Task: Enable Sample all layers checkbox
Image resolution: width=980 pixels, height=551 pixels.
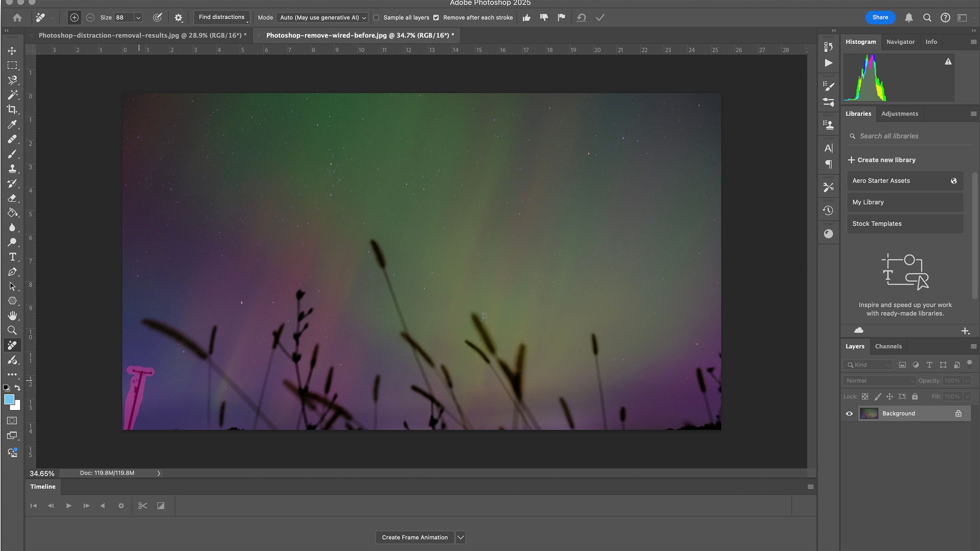Action: tap(376, 18)
